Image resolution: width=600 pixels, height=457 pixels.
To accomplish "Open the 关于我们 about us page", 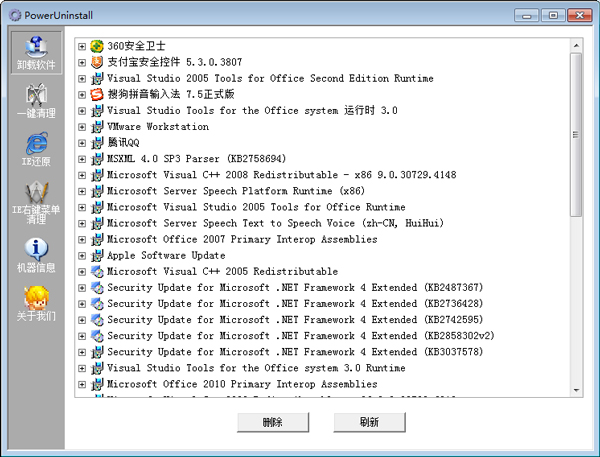I will tap(36, 304).
